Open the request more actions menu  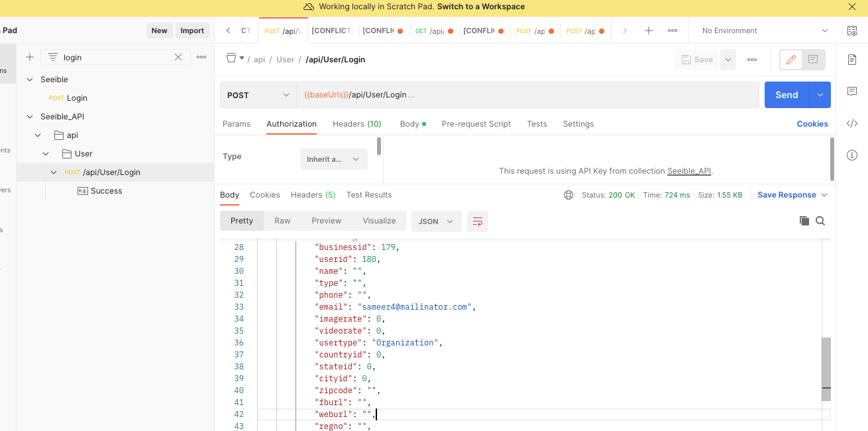tap(752, 60)
